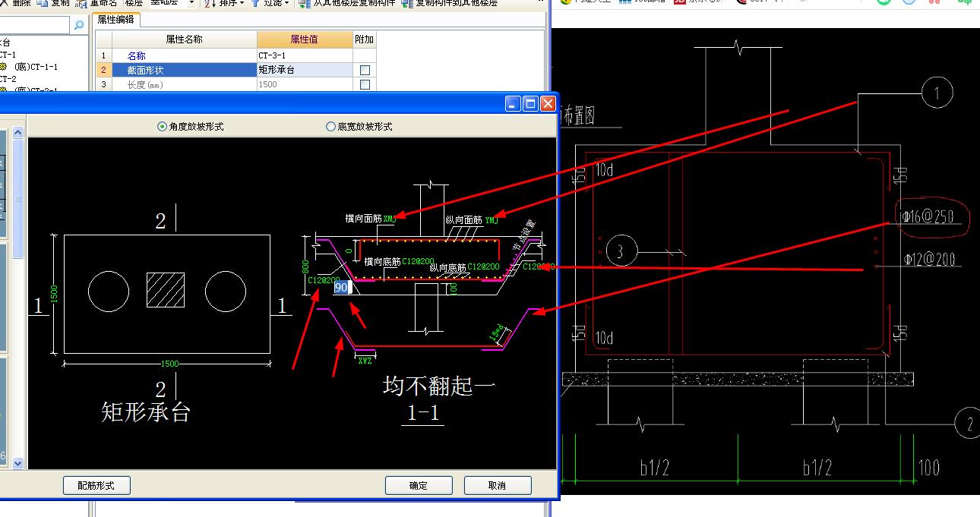The width and height of the screenshot is (980, 517).
Task: Select the 底宽放坡形式 radio button
Action: tap(330, 127)
